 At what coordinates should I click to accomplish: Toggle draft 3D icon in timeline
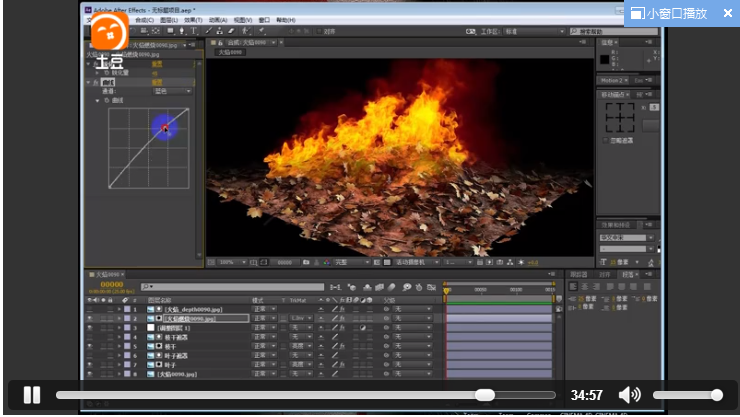click(352, 287)
